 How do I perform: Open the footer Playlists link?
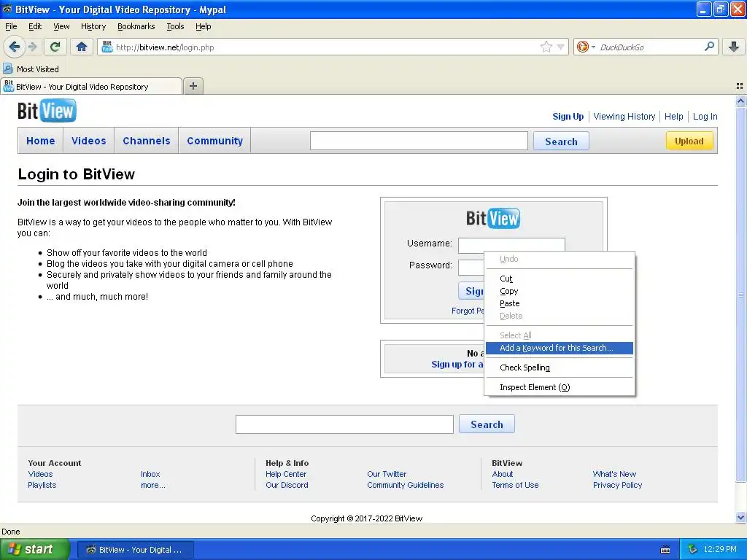coord(42,485)
